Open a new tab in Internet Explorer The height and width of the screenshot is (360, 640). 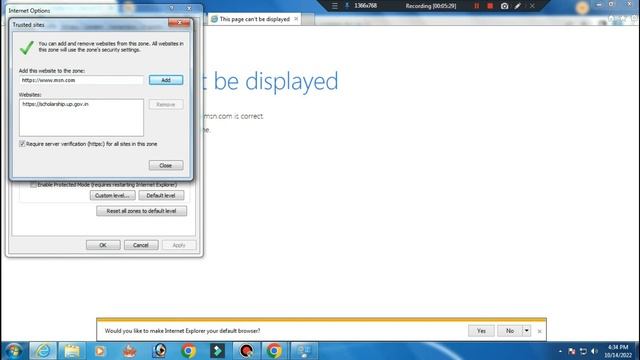point(308,19)
